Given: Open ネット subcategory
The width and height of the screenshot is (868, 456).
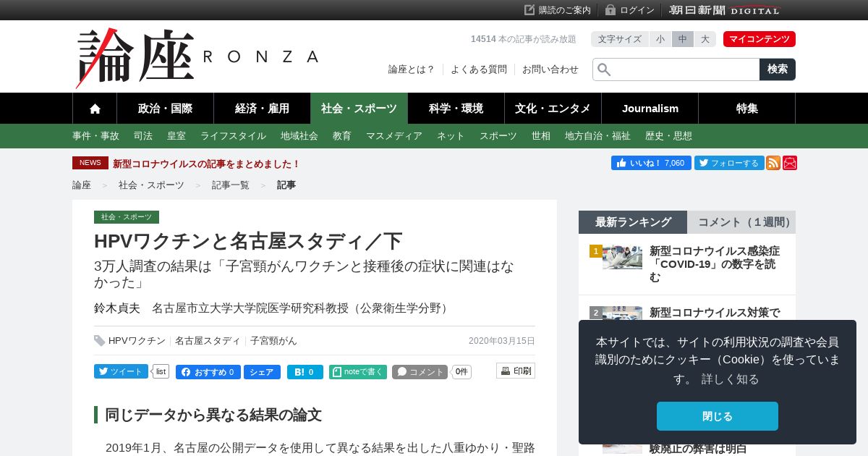Looking at the screenshot, I should pyautogui.click(x=451, y=136).
